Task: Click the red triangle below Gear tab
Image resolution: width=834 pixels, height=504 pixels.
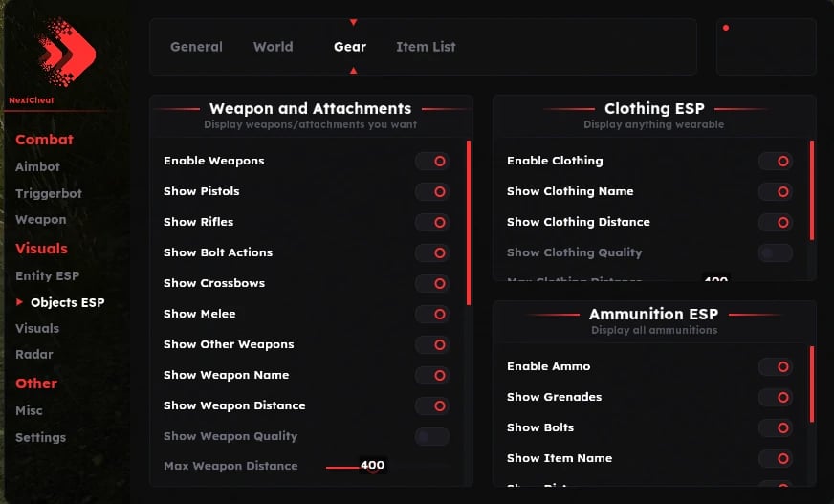Action: (353, 70)
